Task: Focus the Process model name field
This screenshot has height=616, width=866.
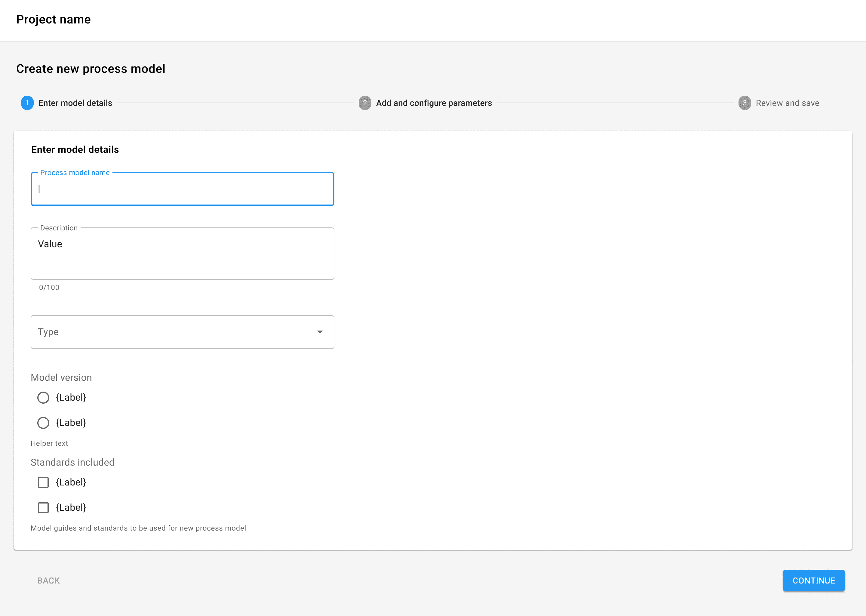Action: tap(183, 189)
